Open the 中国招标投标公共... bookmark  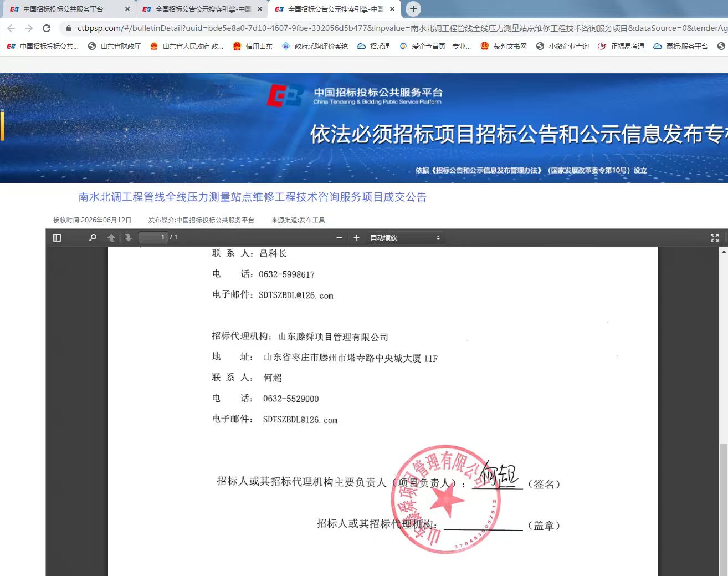pos(43,47)
